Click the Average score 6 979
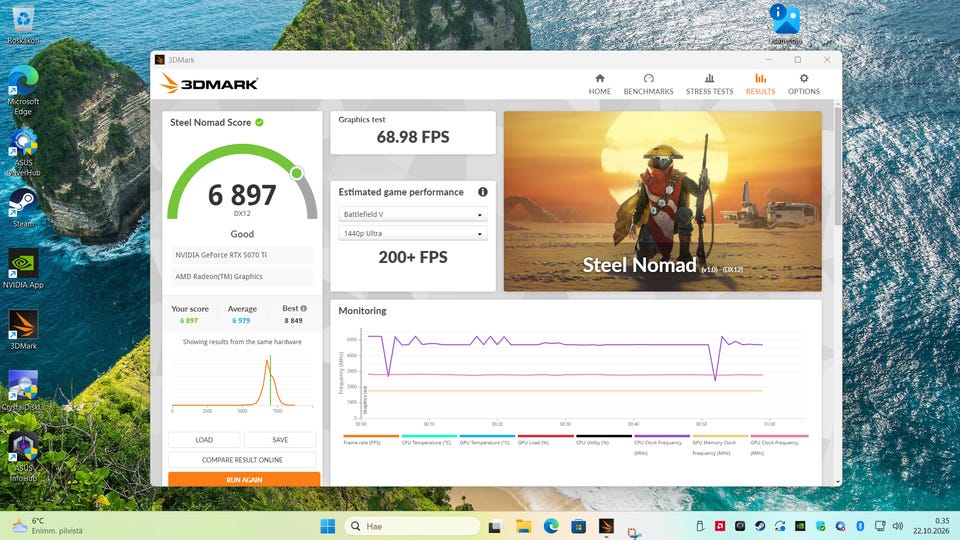Image resolution: width=960 pixels, height=540 pixels. [241, 321]
